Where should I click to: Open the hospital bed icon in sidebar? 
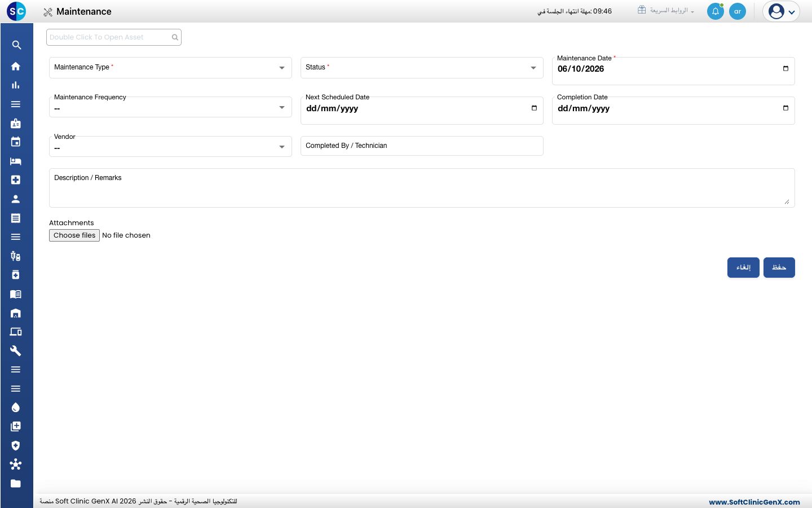[x=16, y=161]
